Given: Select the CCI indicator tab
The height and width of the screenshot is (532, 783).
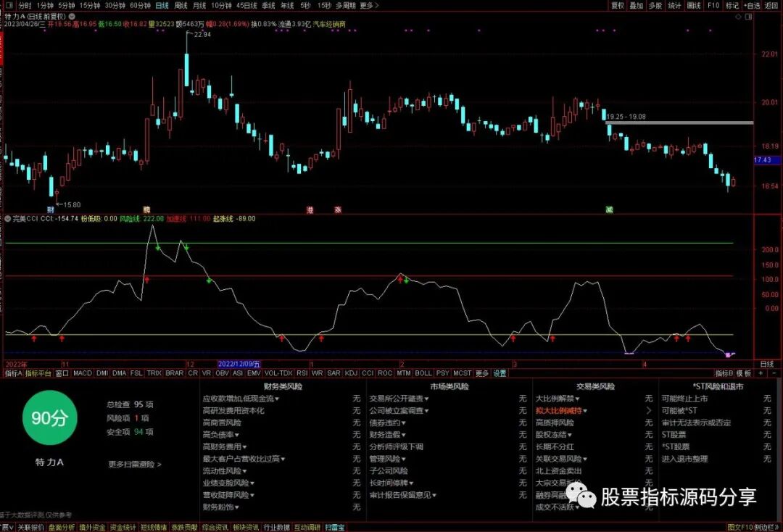Looking at the screenshot, I should point(368,373).
